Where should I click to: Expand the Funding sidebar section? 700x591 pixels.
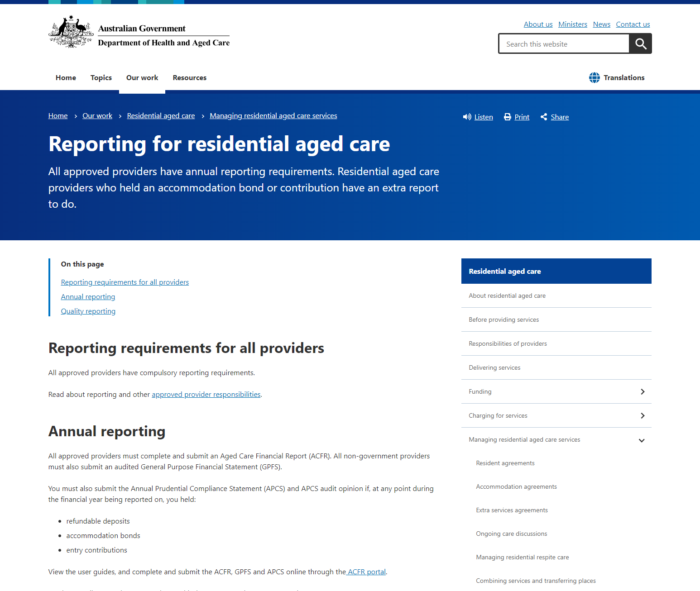642,391
